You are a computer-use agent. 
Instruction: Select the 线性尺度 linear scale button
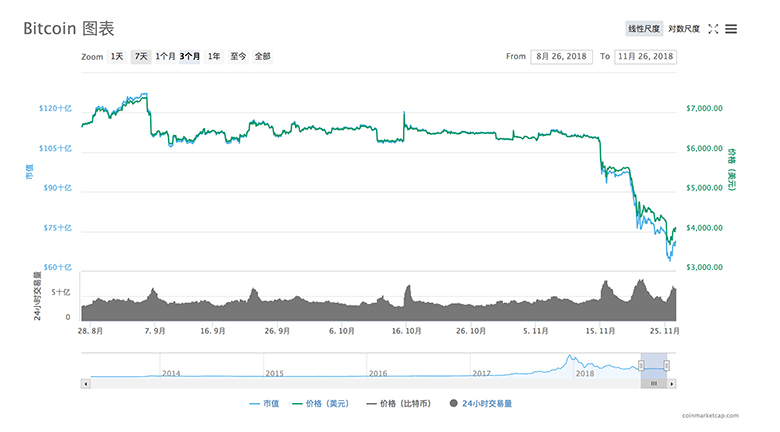(644, 29)
